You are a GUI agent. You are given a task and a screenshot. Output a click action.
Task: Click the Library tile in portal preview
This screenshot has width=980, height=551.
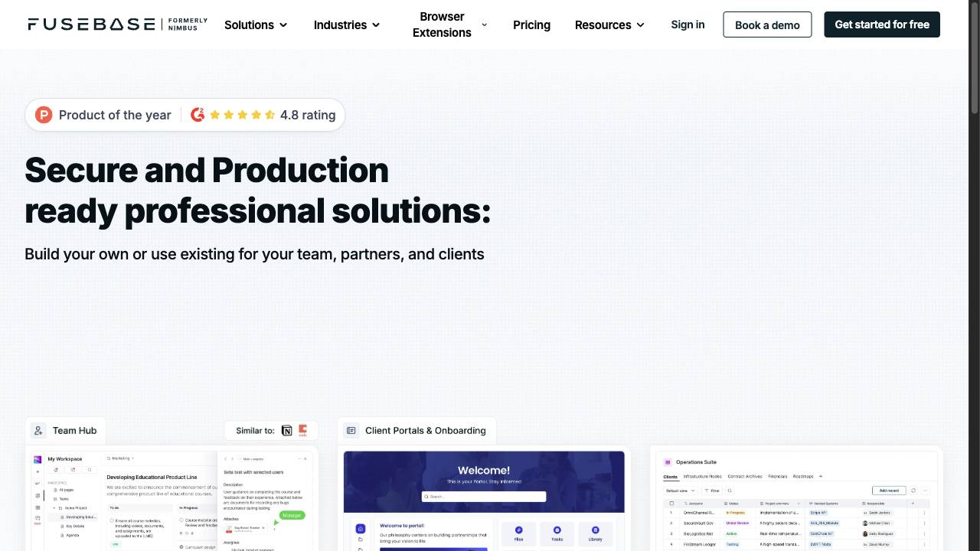[x=595, y=533]
